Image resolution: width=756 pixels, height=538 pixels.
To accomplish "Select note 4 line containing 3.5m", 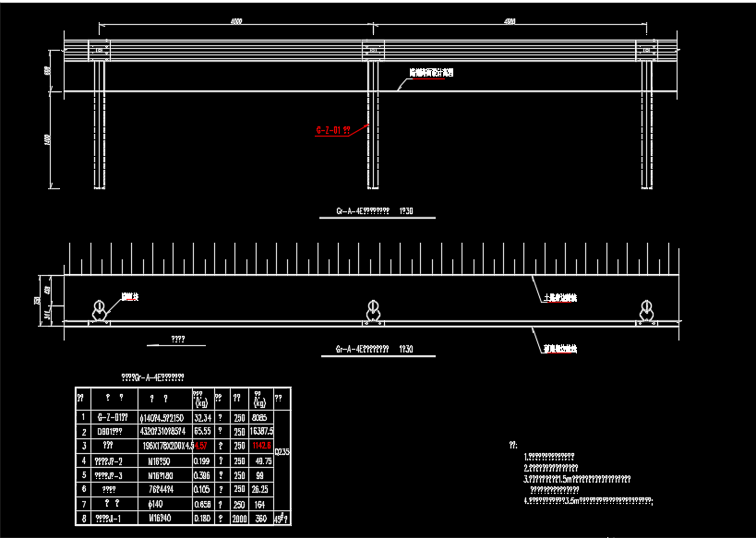I will (589, 501).
